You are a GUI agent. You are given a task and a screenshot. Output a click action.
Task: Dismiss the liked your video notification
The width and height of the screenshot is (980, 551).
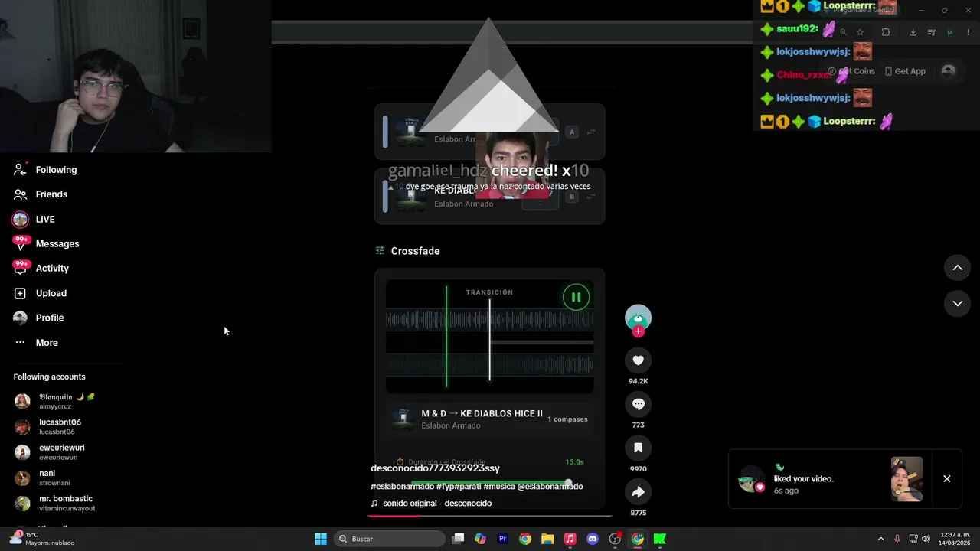947,479
